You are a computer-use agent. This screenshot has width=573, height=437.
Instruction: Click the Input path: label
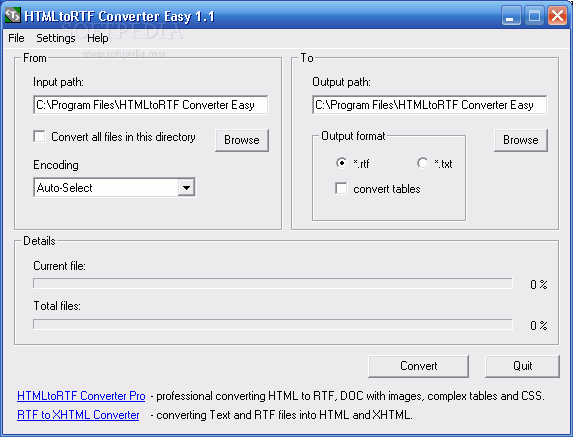58,82
